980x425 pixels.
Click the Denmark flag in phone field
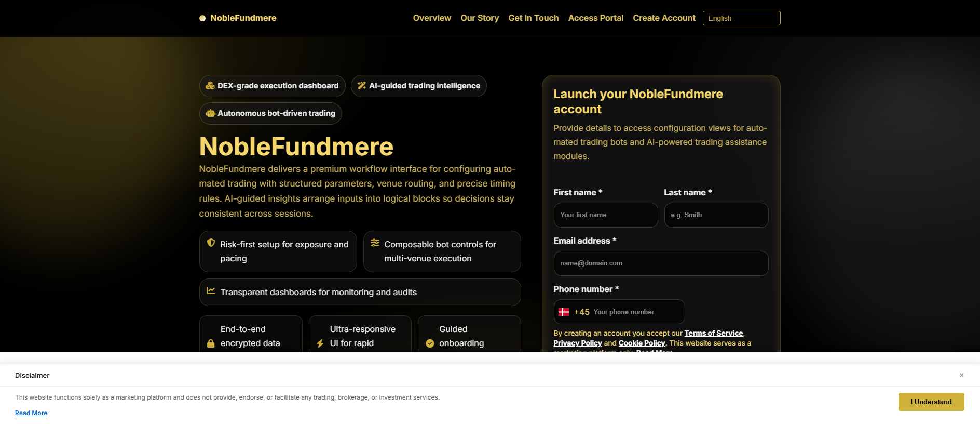(564, 312)
